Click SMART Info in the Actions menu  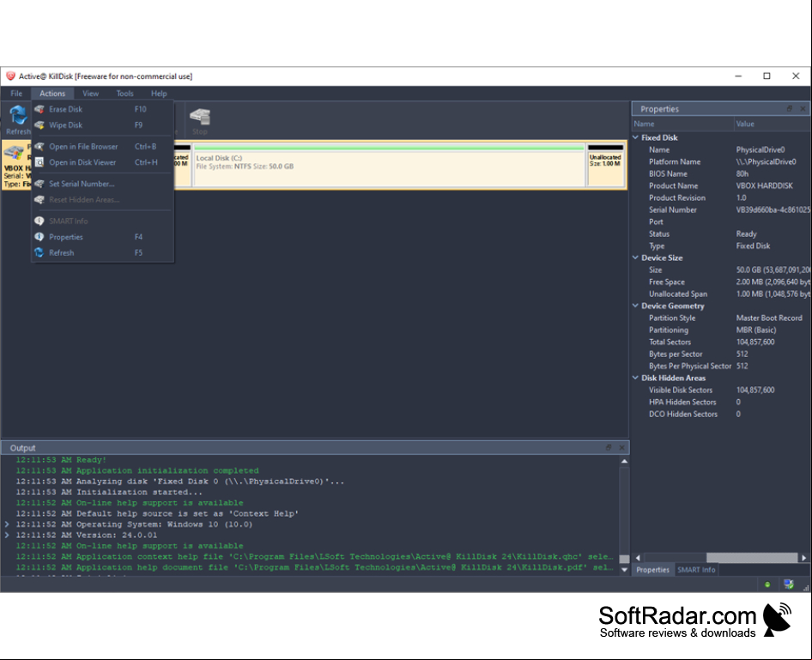(x=102, y=221)
